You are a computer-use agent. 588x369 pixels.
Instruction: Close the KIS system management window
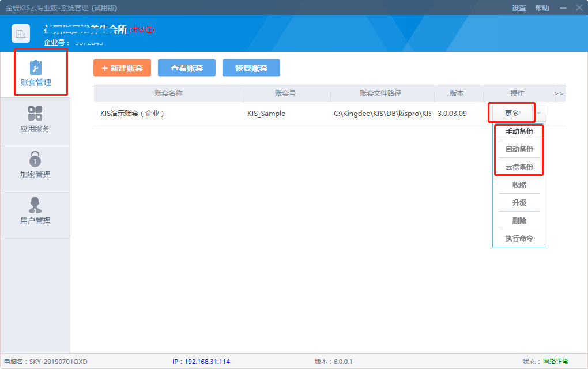[579, 7]
